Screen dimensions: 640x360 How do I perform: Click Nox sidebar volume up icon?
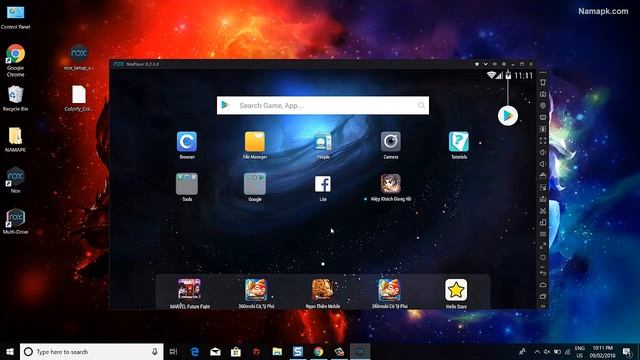point(543,152)
